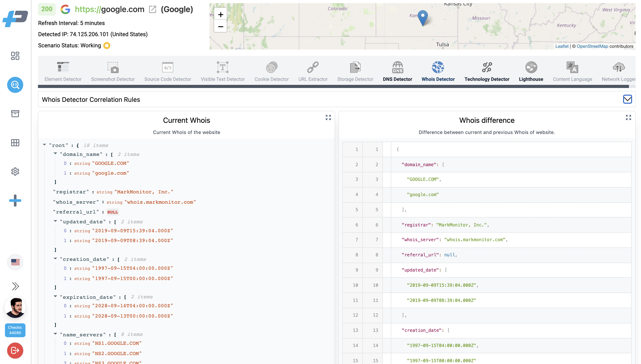Viewport: 641px width, 364px height.
Task: Select "2028-09-14T04:00:00.000Z" expiration value
Action: click(132, 306)
